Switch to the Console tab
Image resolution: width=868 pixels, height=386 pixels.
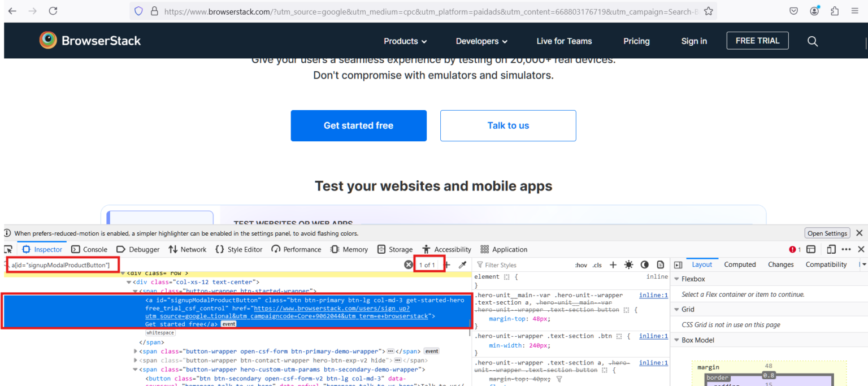(89, 249)
